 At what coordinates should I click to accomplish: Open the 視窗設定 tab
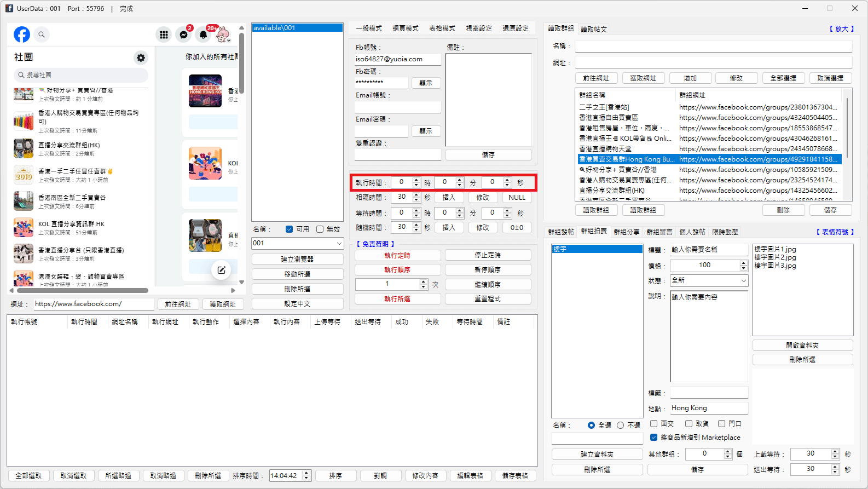tap(479, 28)
